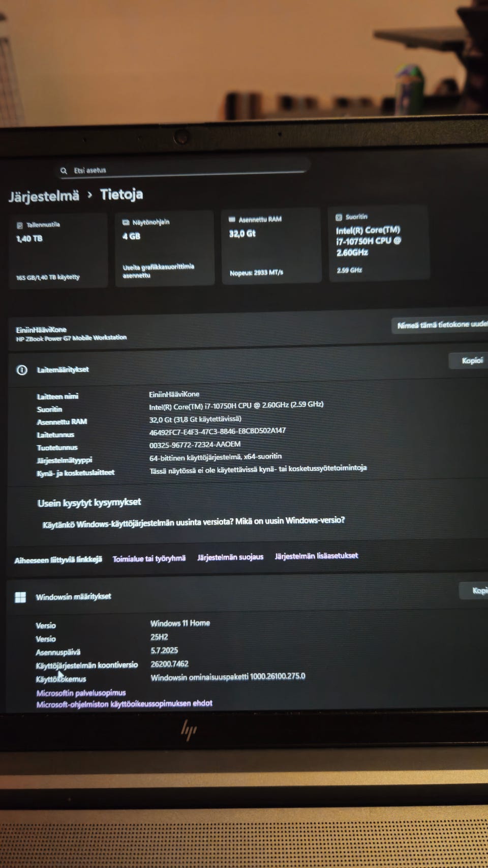Open 'Microsoft-ohjelmiston käyttöoikeussopimuksen ehdot' link
Screen dimensions: 488x868
(x=124, y=704)
